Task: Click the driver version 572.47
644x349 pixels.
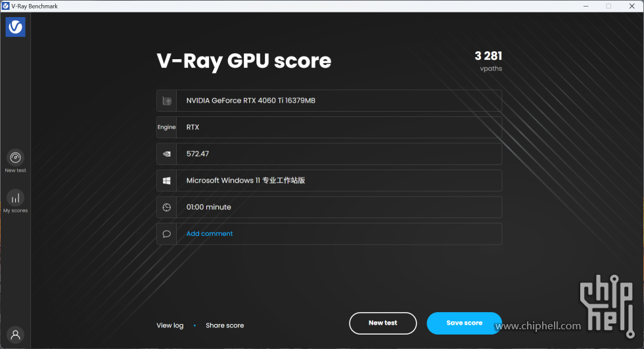Action: [198, 154]
